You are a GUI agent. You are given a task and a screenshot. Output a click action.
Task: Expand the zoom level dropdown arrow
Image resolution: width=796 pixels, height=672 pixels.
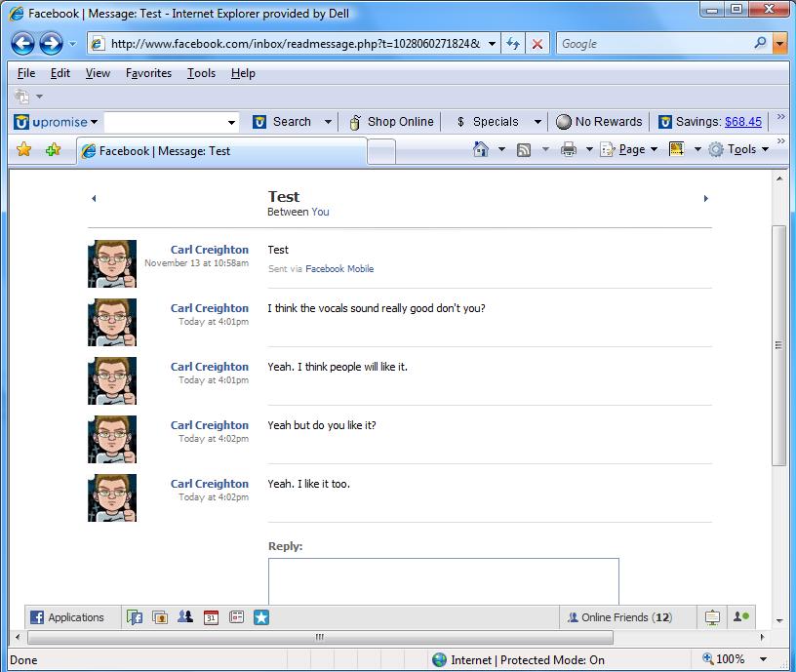pyautogui.click(x=763, y=659)
